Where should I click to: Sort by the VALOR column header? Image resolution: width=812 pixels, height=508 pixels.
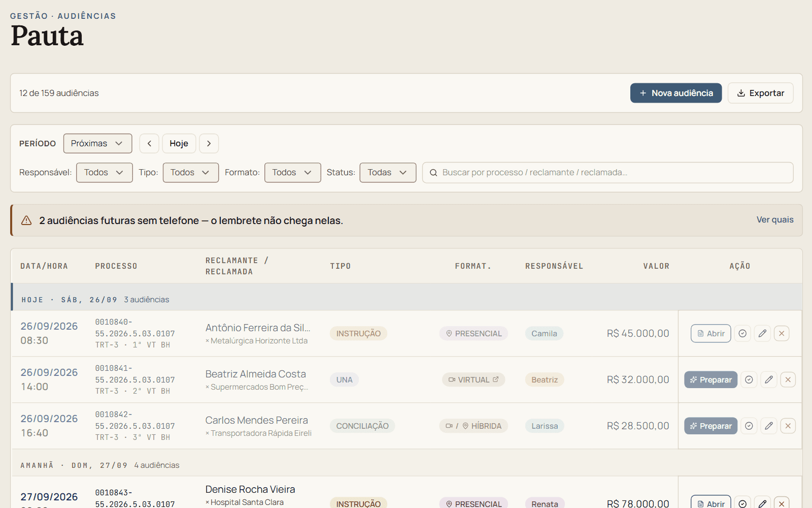tap(656, 266)
